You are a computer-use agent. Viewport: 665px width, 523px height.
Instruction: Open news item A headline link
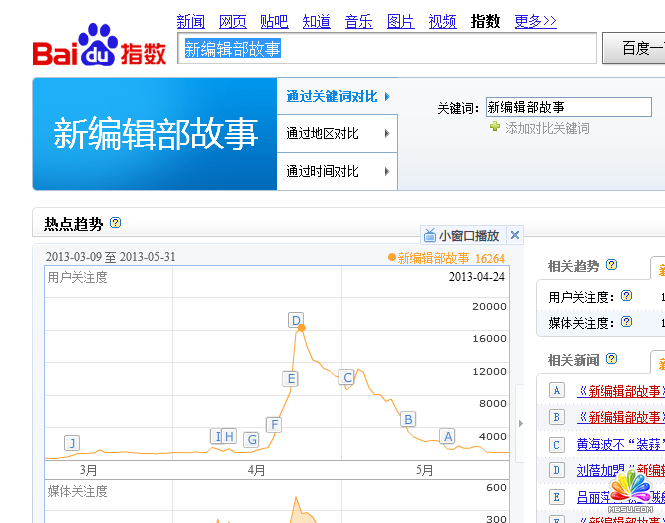(620, 391)
